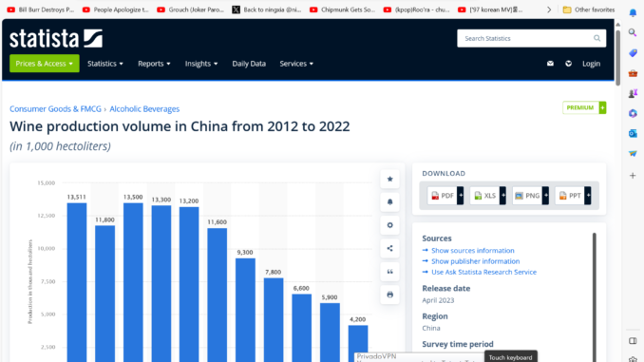Open the mail envelope icon in navbar

550,64
